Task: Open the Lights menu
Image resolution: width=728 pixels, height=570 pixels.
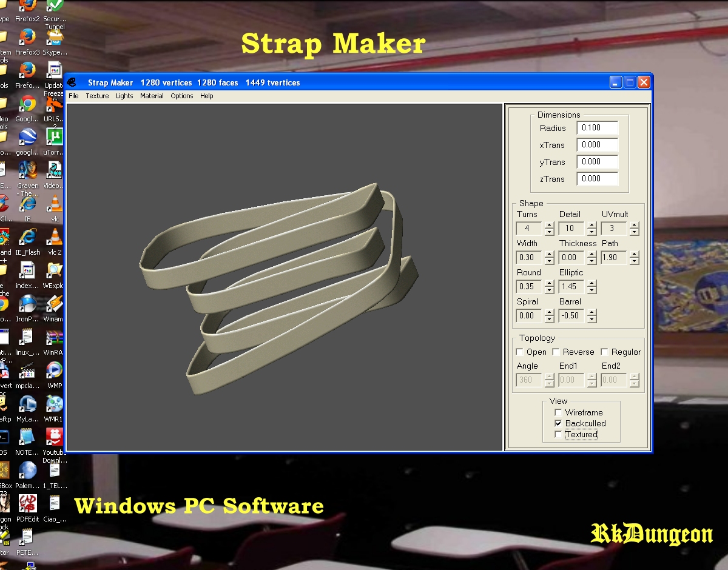Action: click(124, 96)
